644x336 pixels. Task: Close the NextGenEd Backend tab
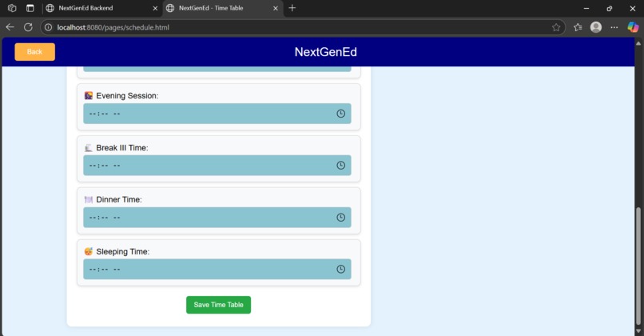click(x=155, y=8)
